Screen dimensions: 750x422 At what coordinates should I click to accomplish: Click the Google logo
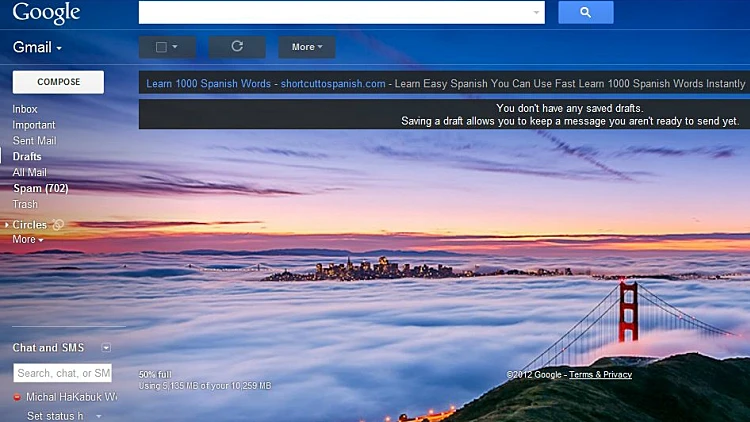tap(47, 13)
